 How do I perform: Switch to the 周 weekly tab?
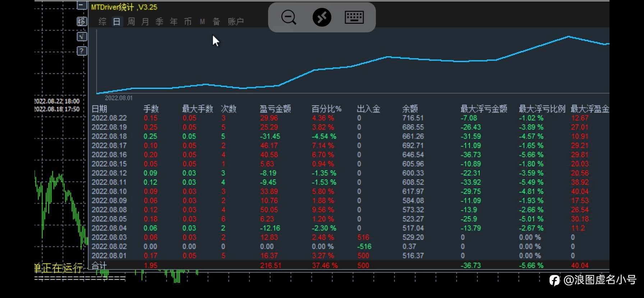(x=131, y=22)
